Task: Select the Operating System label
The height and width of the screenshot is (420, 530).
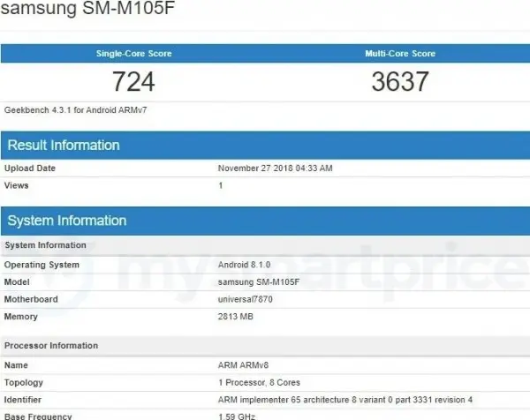Action: [42, 265]
